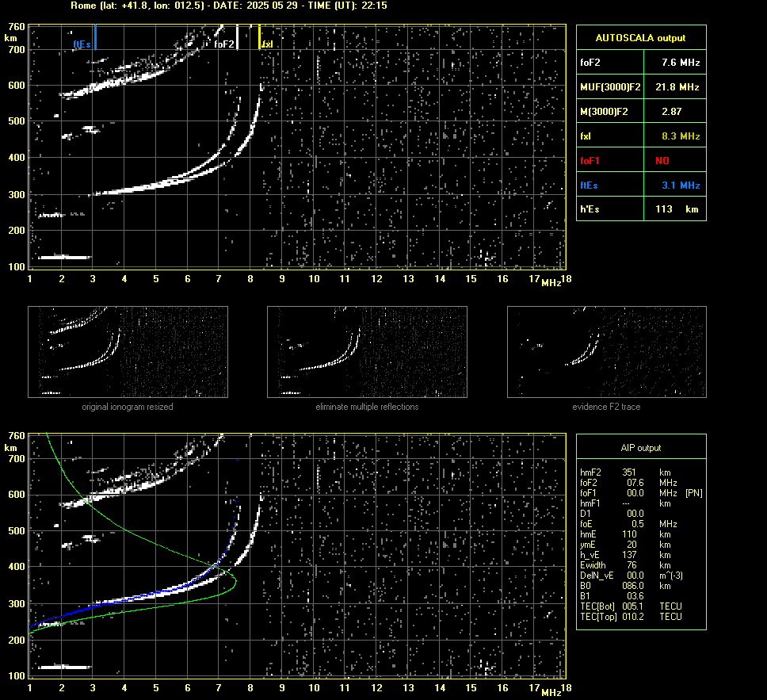This screenshot has width=767, height=700.
Task: Click the AIP output header
Action: (x=641, y=447)
